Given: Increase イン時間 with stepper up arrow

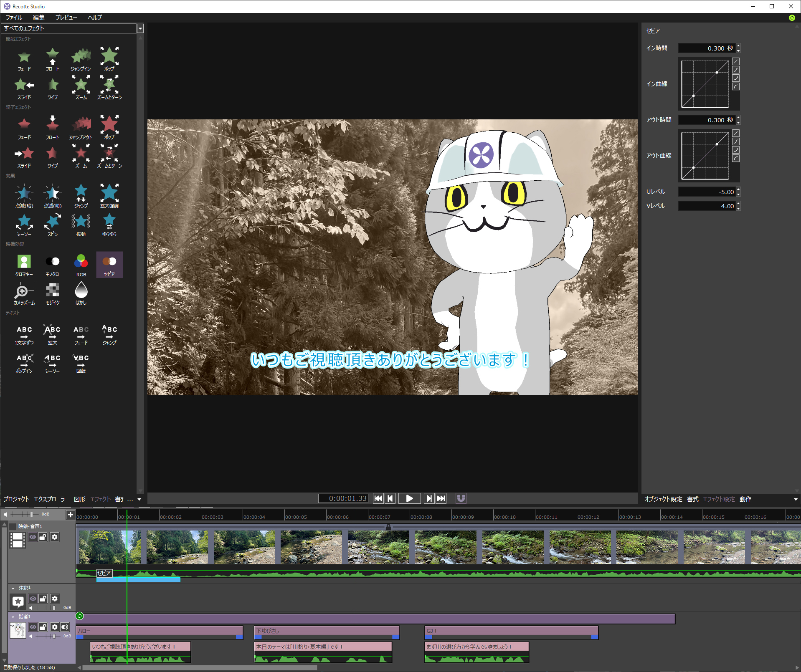Looking at the screenshot, I should (x=738, y=46).
